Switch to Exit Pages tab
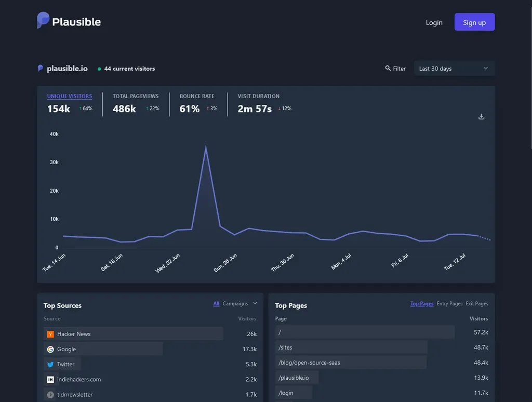Screen dimensions: 532x402 [x=477, y=304]
